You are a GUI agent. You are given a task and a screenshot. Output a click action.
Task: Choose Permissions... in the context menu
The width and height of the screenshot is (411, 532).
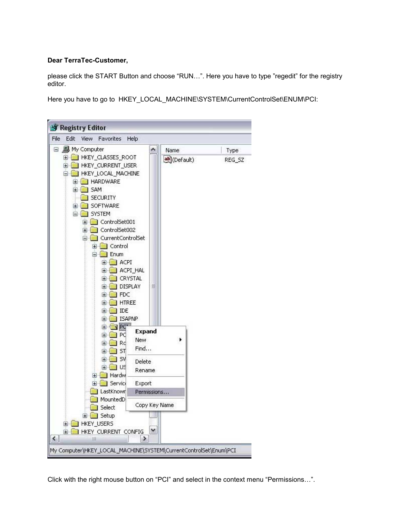pos(156,392)
